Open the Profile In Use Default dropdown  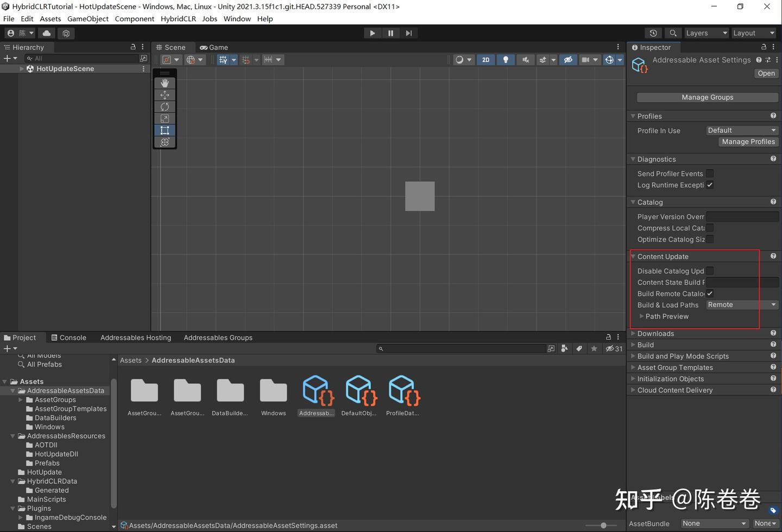click(x=742, y=130)
